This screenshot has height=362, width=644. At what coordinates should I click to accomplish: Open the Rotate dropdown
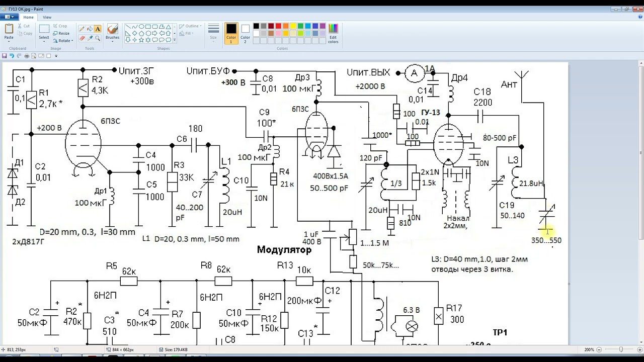(x=63, y=41)
